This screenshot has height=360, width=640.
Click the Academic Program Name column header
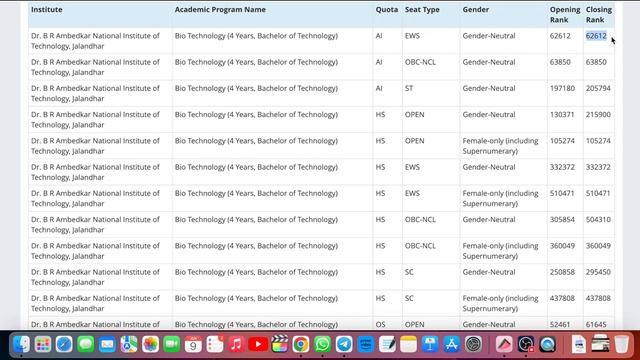click(220, 9)
